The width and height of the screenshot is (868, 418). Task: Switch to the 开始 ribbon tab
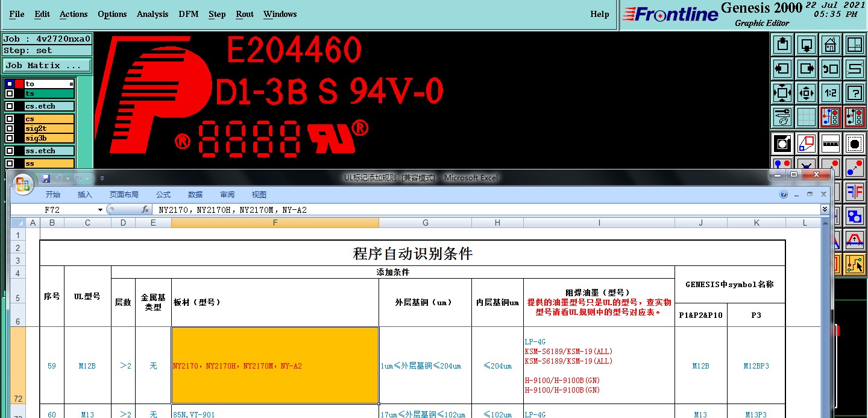pos(53,195)
